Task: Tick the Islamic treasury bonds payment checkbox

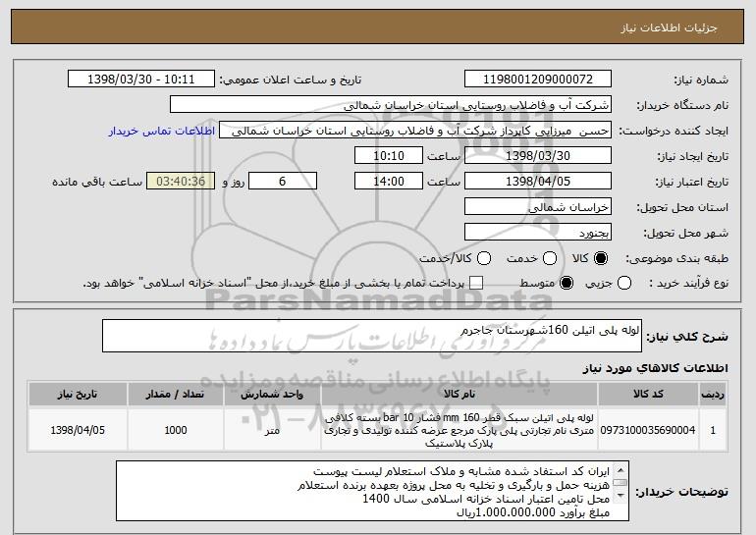Action: click(476, 283)
